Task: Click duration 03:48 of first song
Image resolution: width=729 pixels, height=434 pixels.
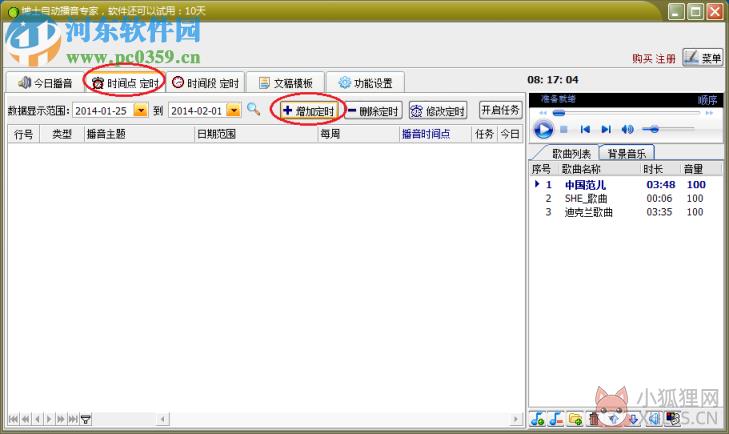Action: [x=661, y=185]
